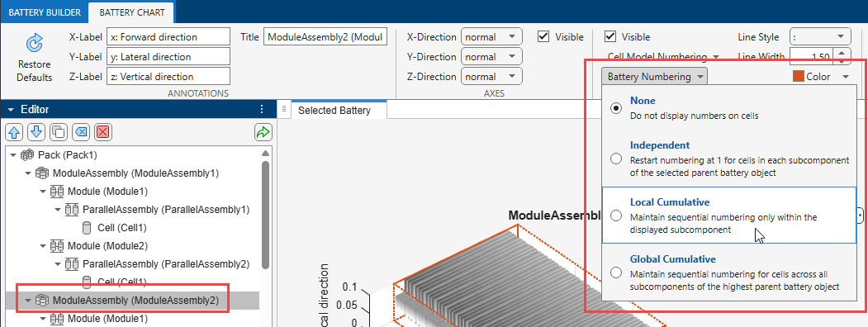Open the Line Style dropdown
The width and height of the screenshot is (868, 327).
tap(820, 37)
